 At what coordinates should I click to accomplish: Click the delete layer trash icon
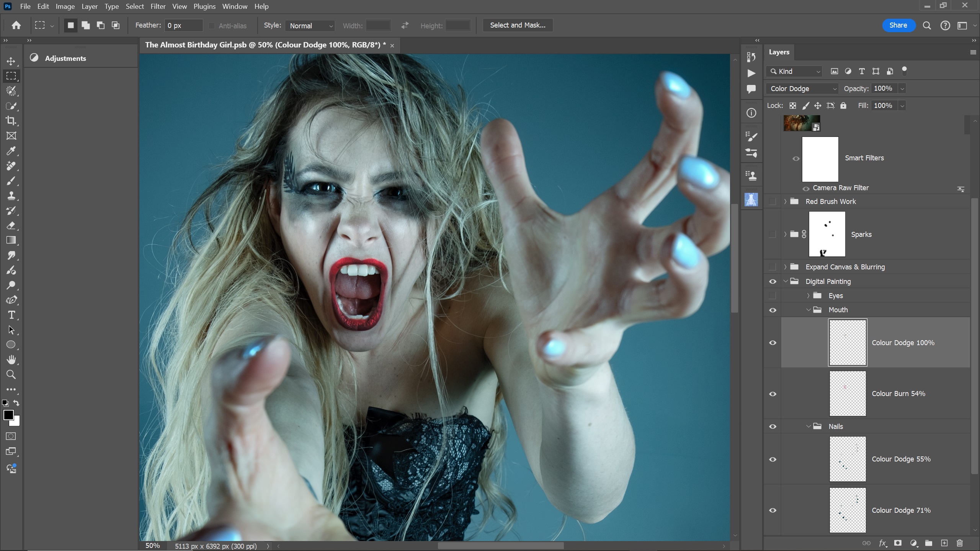click(x=960, y=543)
